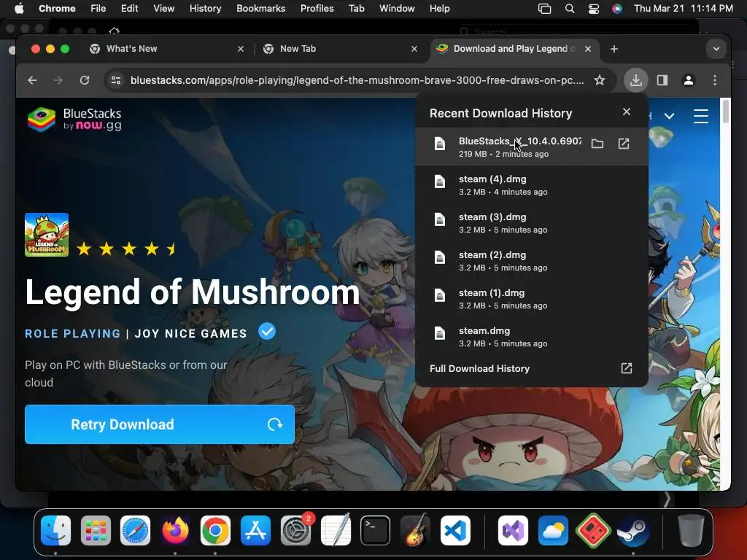
Task: Show BlueStacks download in folder
Action: (x=597, y=144)
